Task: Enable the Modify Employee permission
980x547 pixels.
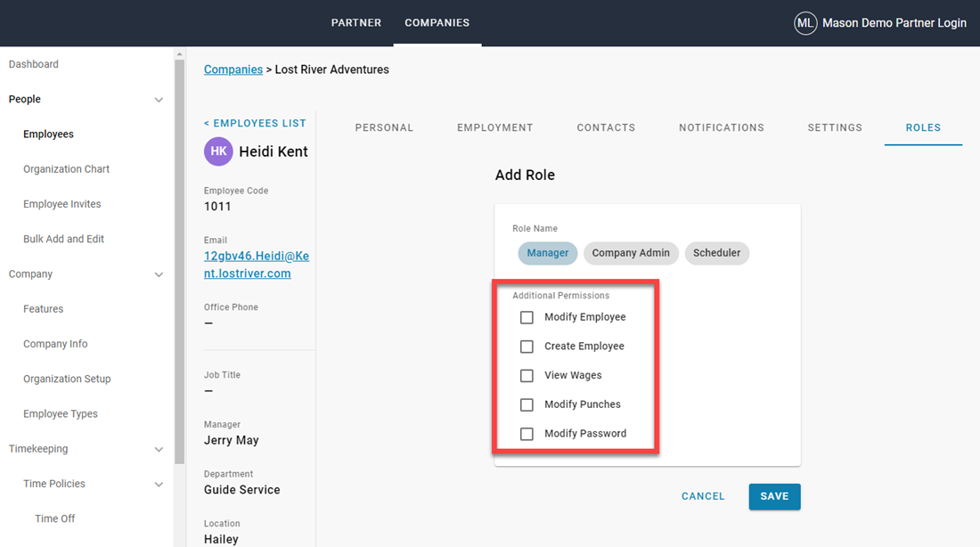Action: point(527,317)
